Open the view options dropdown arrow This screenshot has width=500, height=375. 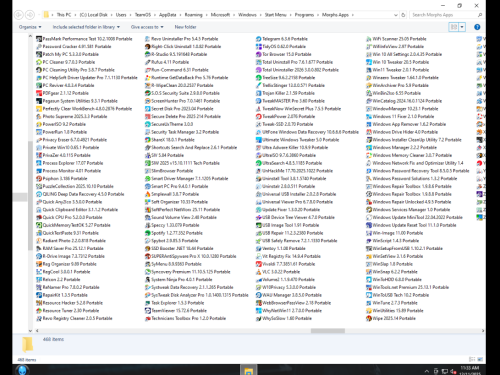coord(462,27)
